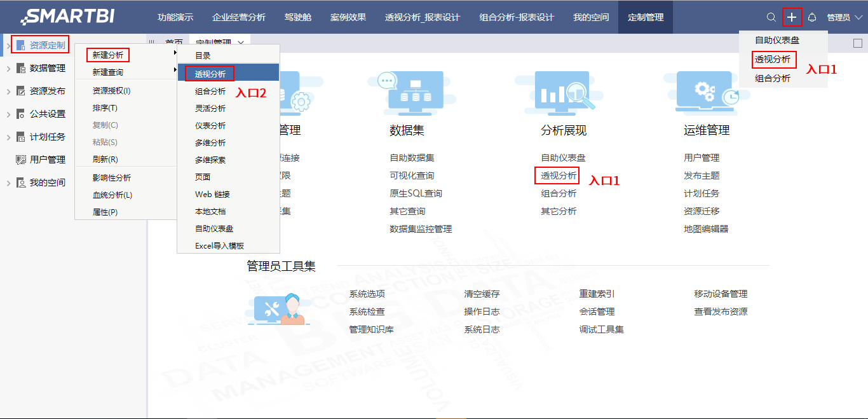Open 新建分析 submenu in the context menu
Viewport: 868px width, 419px height.
tap(126, 55)
